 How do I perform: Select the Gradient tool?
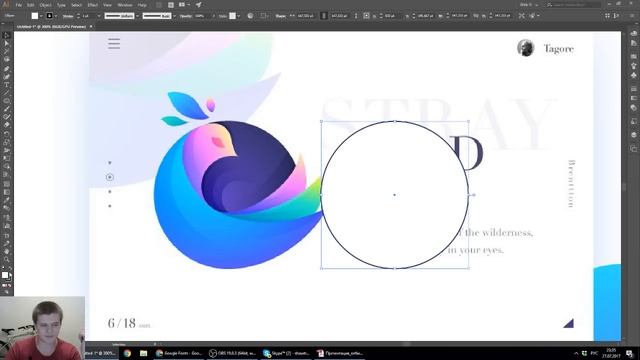[6, 192]
